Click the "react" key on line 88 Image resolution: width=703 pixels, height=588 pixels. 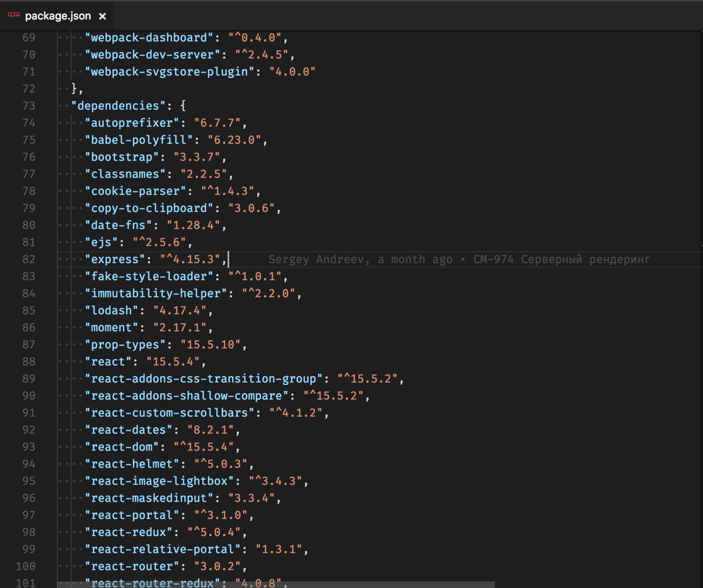tap(108, 362)
